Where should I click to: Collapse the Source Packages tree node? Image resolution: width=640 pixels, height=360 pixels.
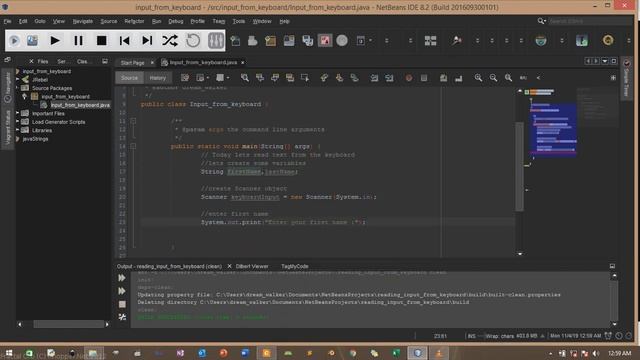18,88
